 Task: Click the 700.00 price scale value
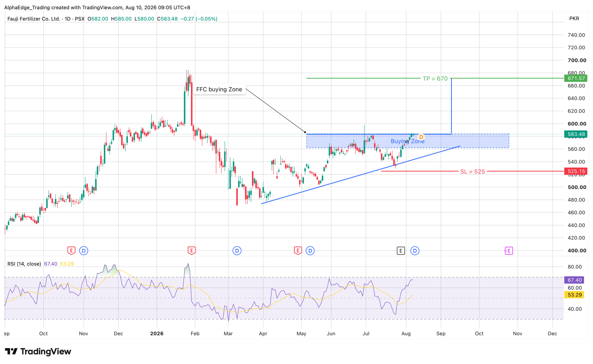pos(577,60)
